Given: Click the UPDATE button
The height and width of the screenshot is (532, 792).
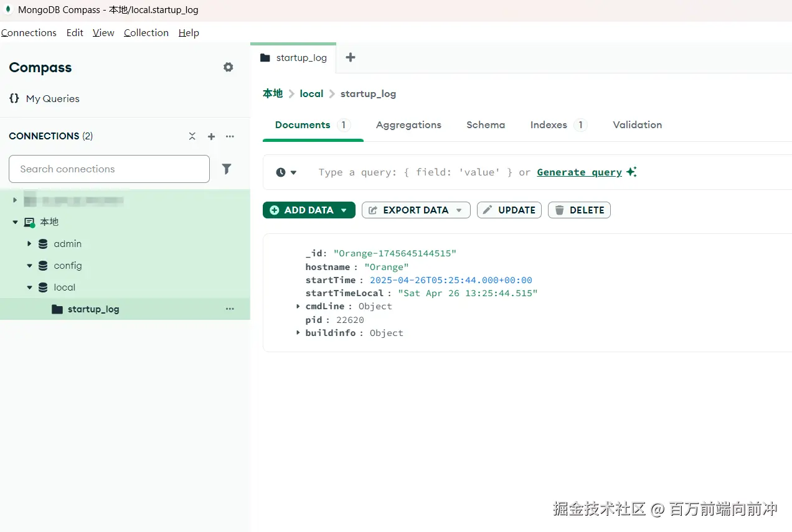Looking at the screenshot, I should (x=509, y=210).
